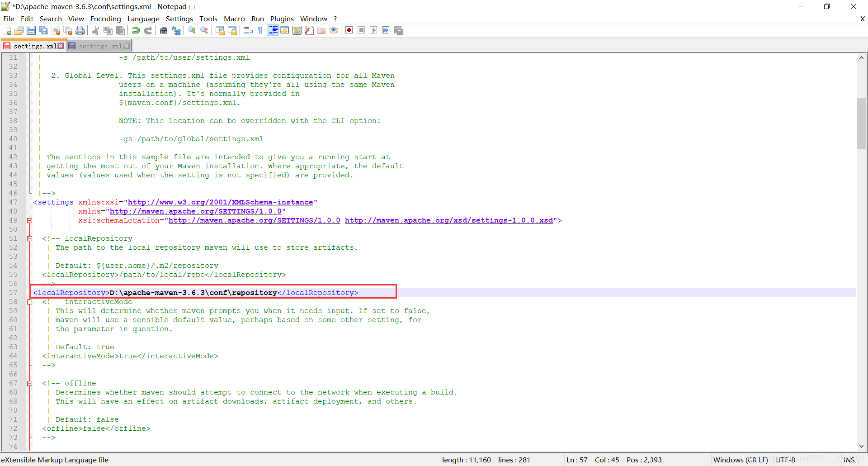The height and width of the screenshot is (466, 868).
Task: Close the inactive settings.xml tab
Action: (x=127, y=46)
